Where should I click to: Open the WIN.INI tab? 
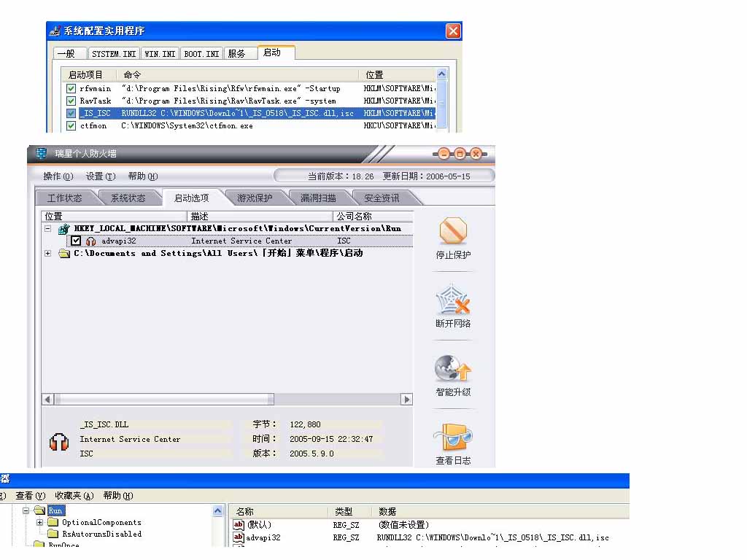(x=160, y=54)
